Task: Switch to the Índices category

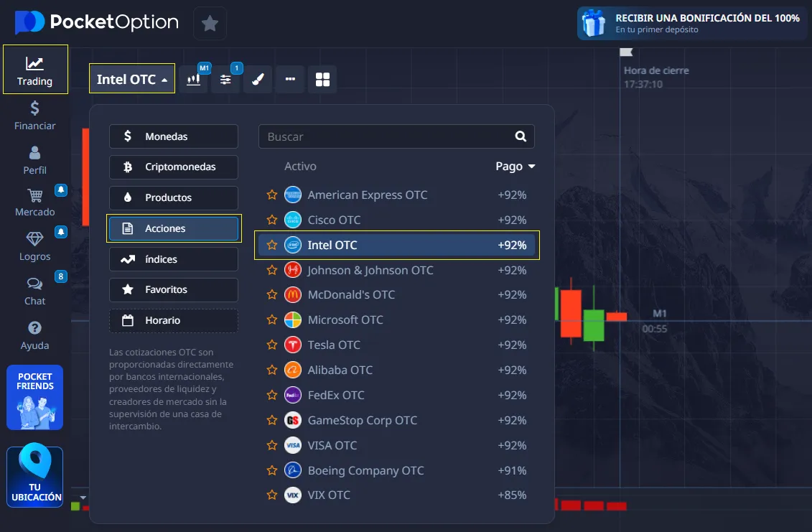Action: [x=174, y=259]
